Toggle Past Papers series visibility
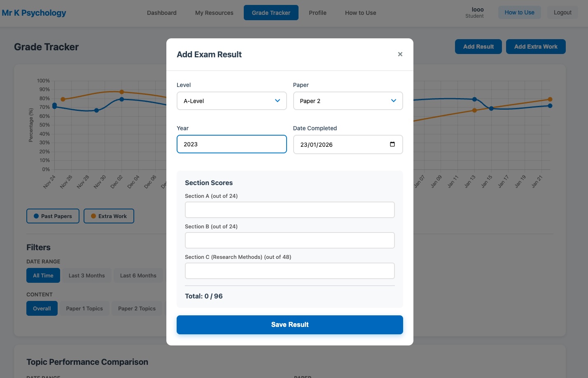The image size is (588, 378). click(53, 216)
